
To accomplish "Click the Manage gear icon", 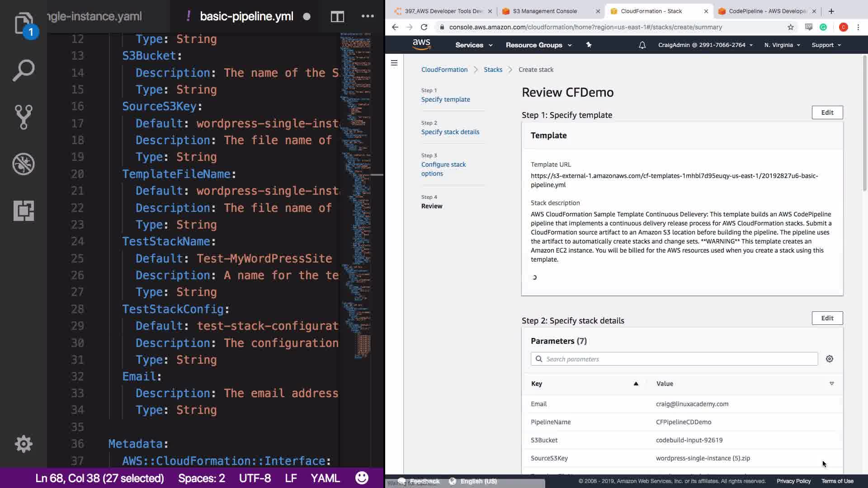I will coord(24,444).
